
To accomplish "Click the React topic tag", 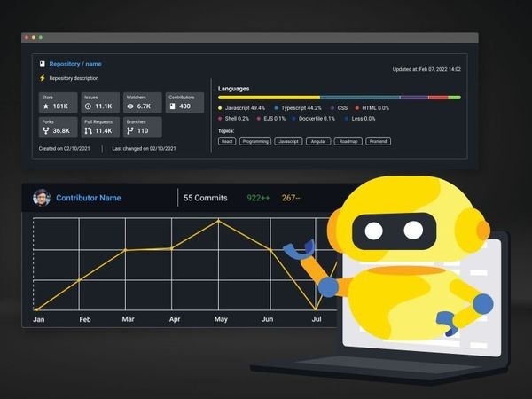I will click(227, 141).
